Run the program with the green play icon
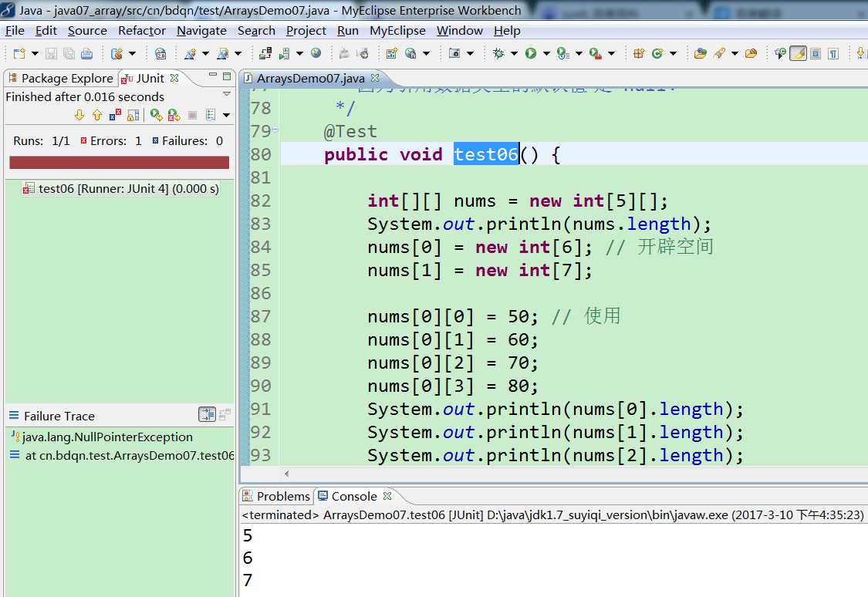The height and width of the screenshot is (597, 868). coord(531,54)
